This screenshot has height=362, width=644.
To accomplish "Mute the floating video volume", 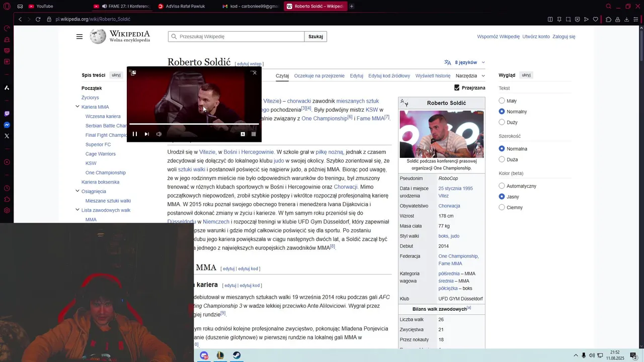I will (159, 134).
